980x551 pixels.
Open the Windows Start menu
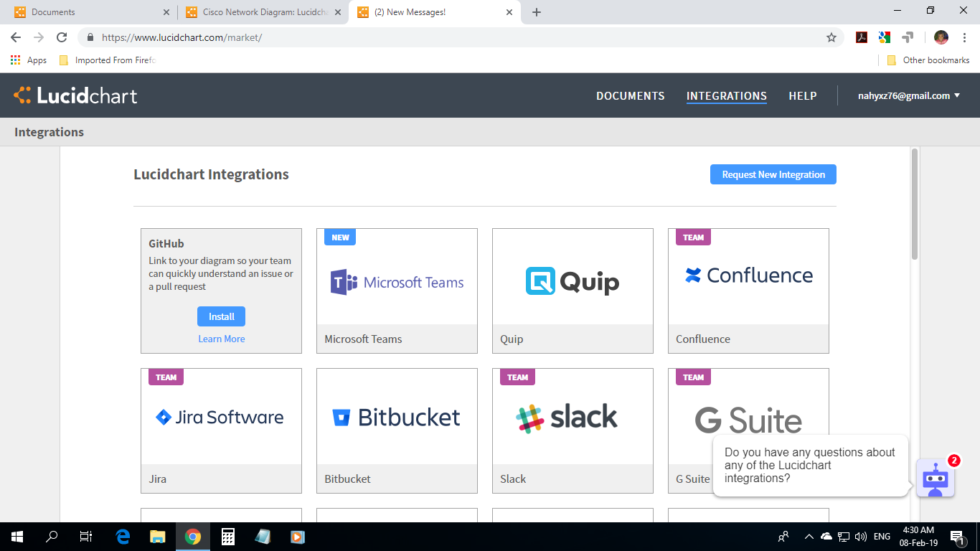click(17, 537)
